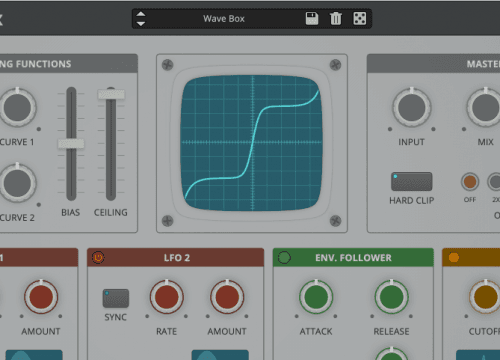Click the Input knob
The image size is (500, 360).
pos(412,108)
